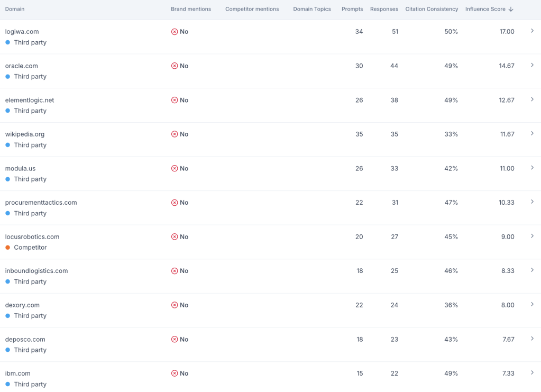Expand the logiwa.com row chevron
Screen dimensions: 541x392
tap(532, 31)
